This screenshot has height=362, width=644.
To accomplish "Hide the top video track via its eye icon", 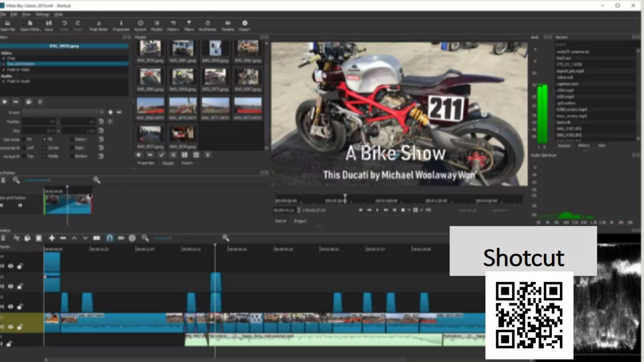I will click(x=11, y=266).
